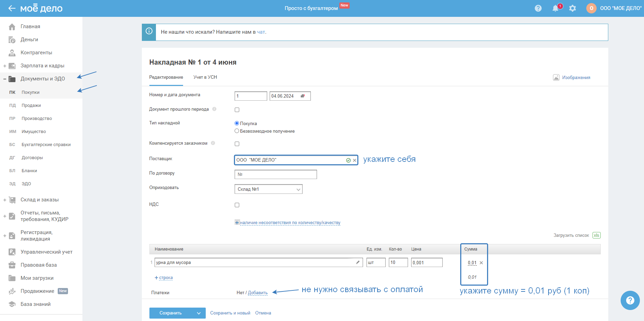The image size is (644, 321).
Task: Enable the НДС checkbox
Action: tap(237, 205)
